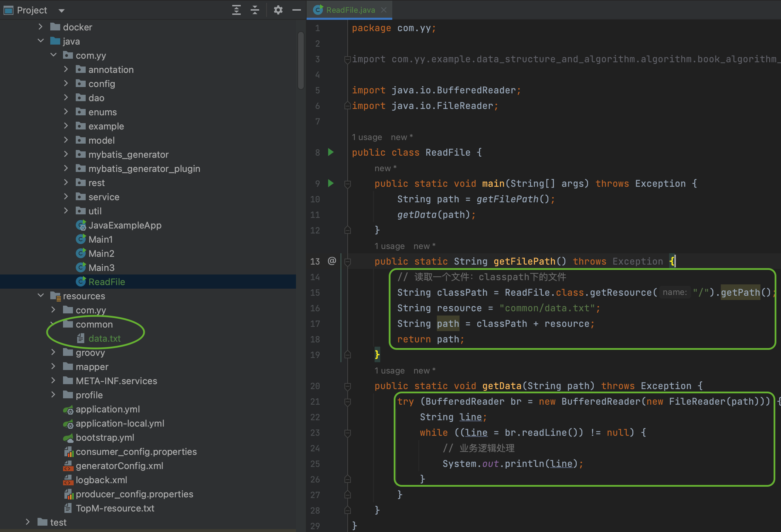Toggle fold marker for getData method line 20
This screenshot has height=532, width=781.
click(348, 386)
